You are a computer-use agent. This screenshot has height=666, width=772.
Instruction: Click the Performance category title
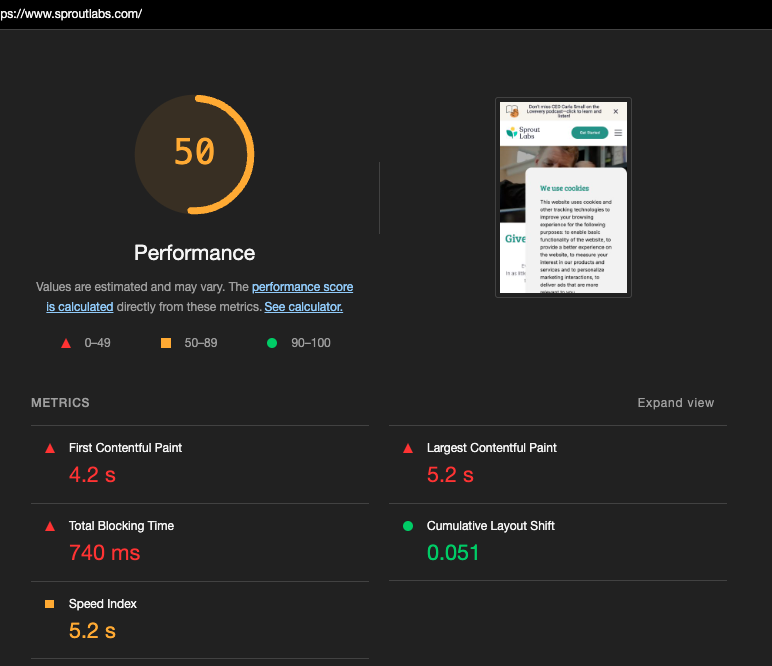(x=194, y=253)
